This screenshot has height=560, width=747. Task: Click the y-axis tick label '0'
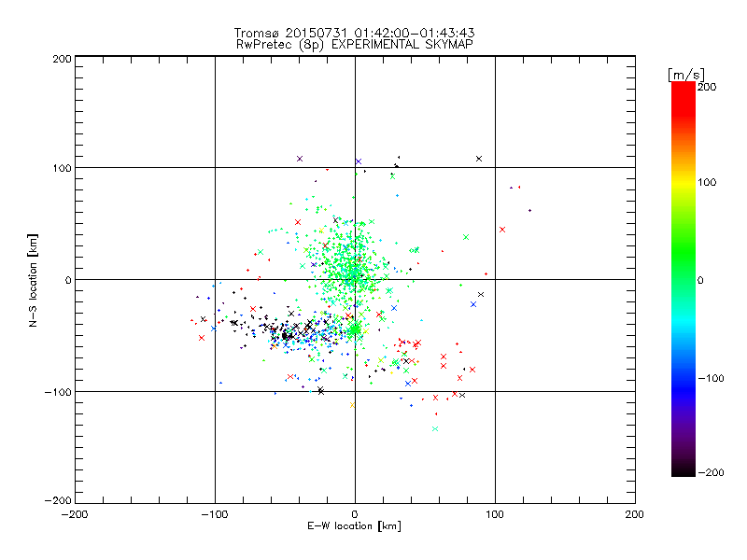coord(68,281)
